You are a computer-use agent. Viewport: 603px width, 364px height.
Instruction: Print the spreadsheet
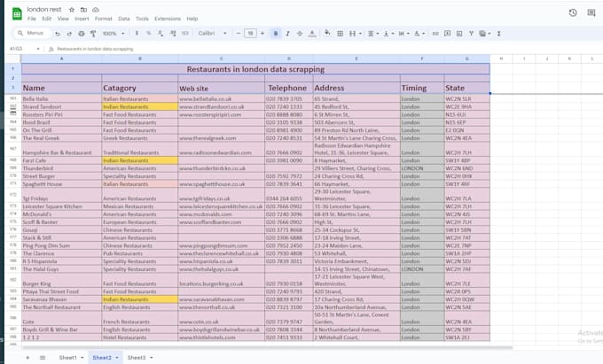tap(82, 34)
